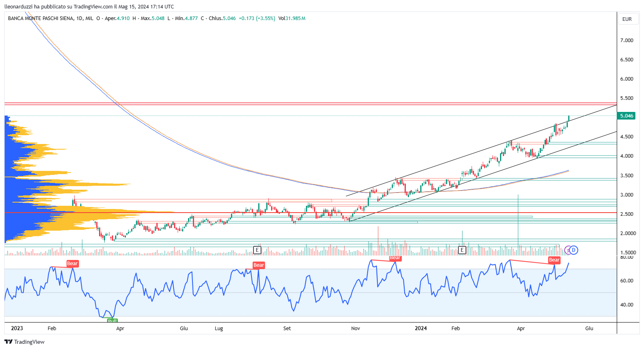
Task: Click the 2024 year label on time axis
Action: [x=421, y=328]
